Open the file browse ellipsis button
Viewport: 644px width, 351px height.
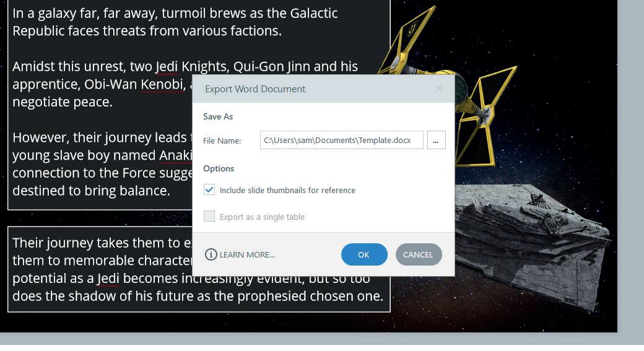pyautogui.click(x=436, y=140)
